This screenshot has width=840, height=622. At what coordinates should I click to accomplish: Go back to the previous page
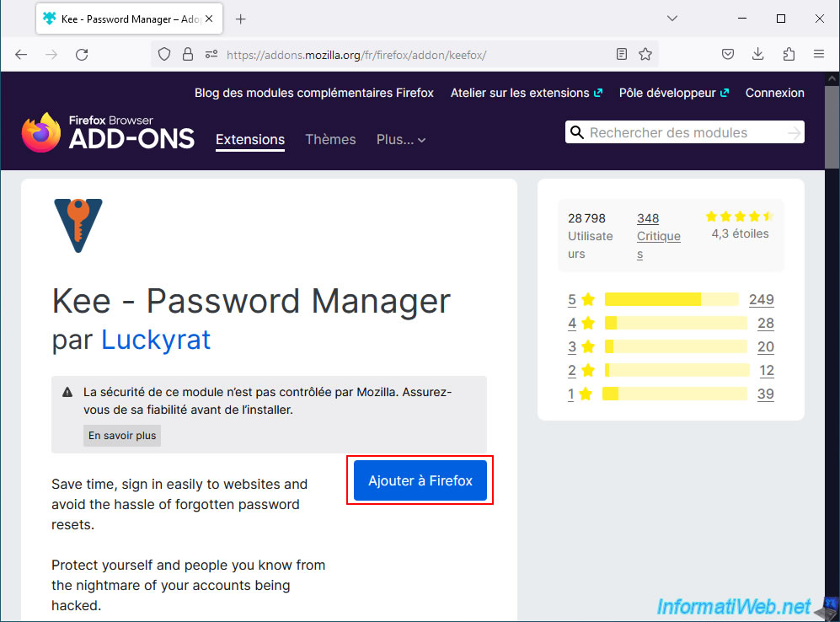21,55
